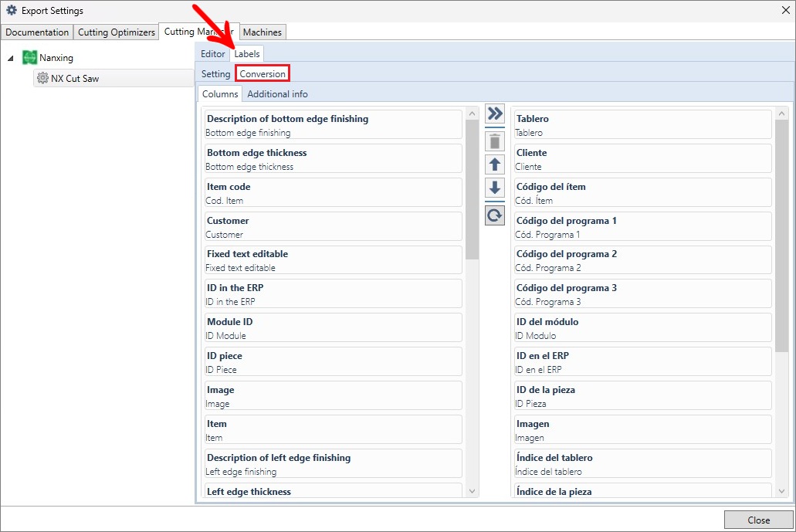The image size is (796, 532).
Task: Select 'Description of bottom edge finishing' item
Action: pos(334,124)
